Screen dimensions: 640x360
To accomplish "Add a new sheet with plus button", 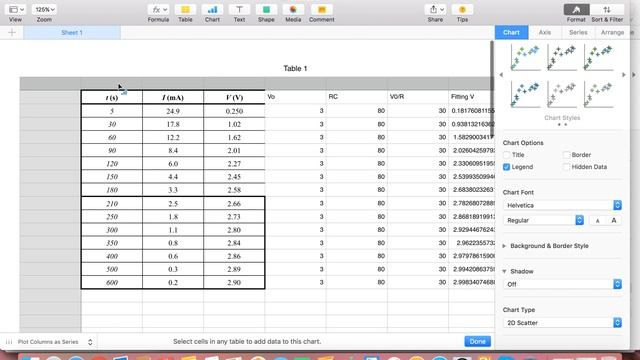I will coord(12,32).
